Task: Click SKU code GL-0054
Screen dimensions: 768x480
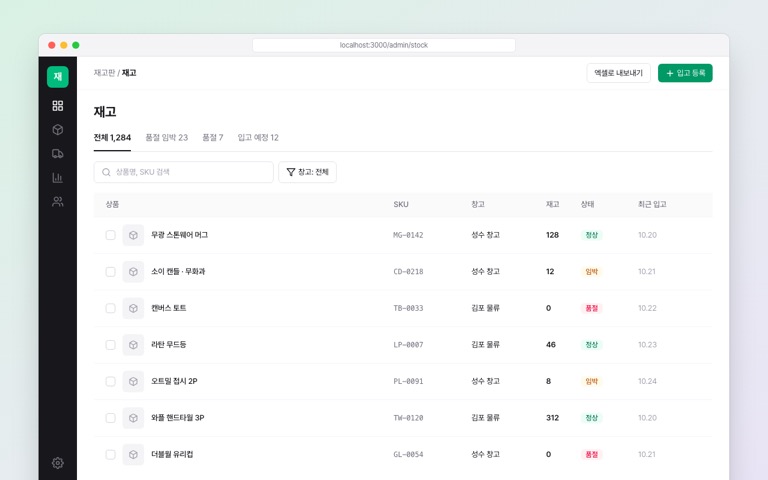Action: coord(408,455)
